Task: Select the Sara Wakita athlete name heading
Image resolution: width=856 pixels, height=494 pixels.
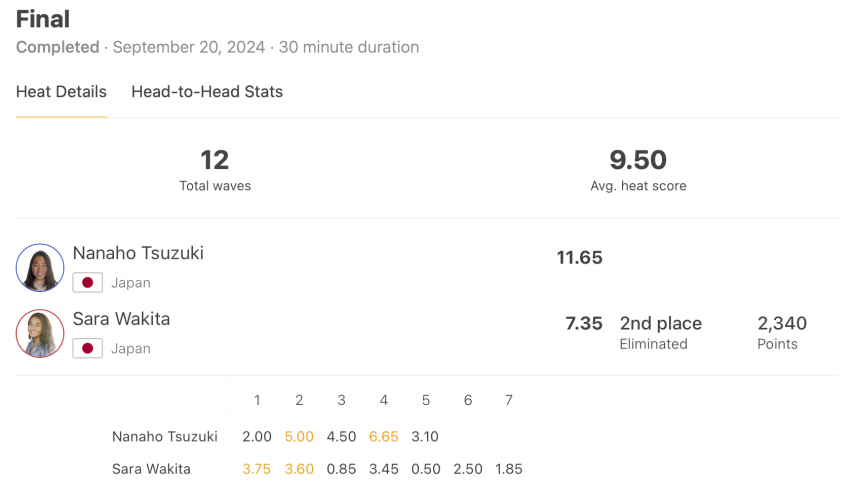Action: click(121, 319)
